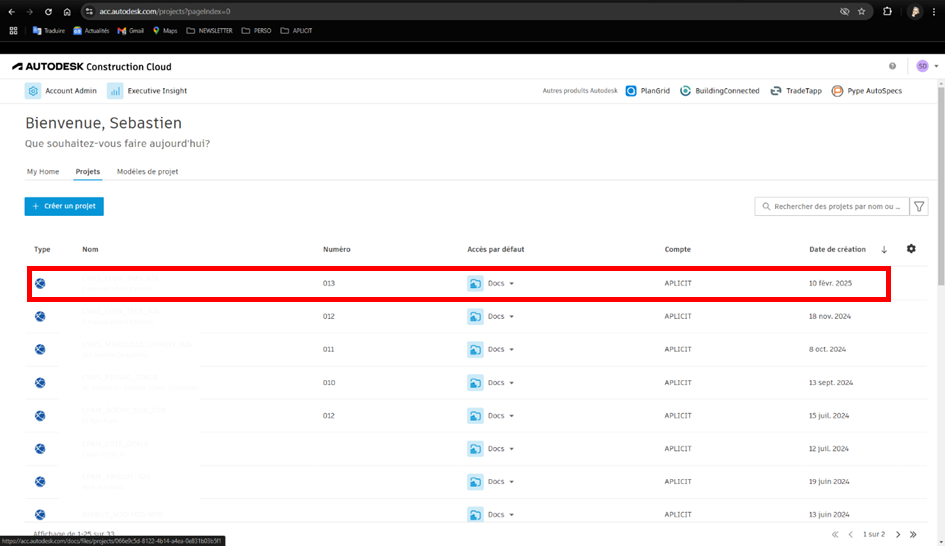This screenshot has height=546, width=945.
Task: Open the Executive Insight chart icon
Action: 115,91
